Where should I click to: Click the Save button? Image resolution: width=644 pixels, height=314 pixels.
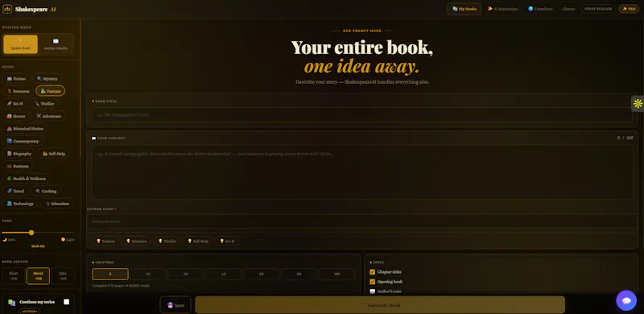click(x=175, y=305)
